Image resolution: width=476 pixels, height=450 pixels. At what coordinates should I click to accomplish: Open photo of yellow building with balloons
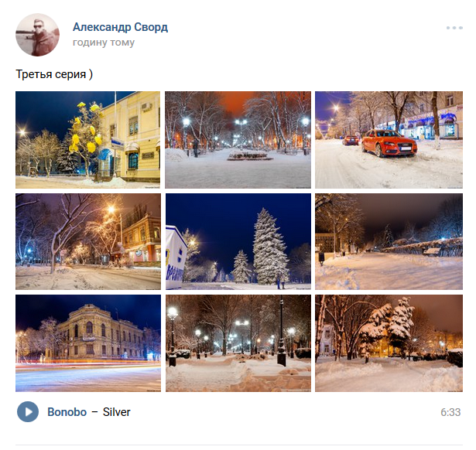click(87, 140)
